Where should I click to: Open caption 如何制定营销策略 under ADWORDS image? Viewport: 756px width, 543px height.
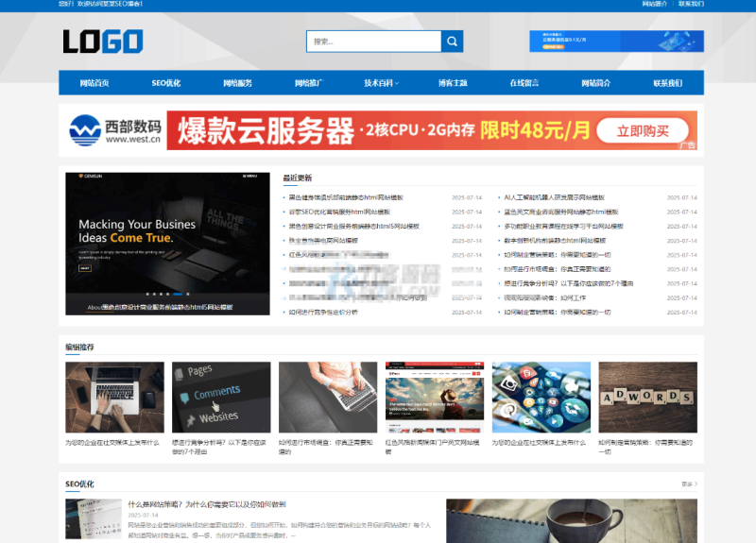click(x=645, y=447)
